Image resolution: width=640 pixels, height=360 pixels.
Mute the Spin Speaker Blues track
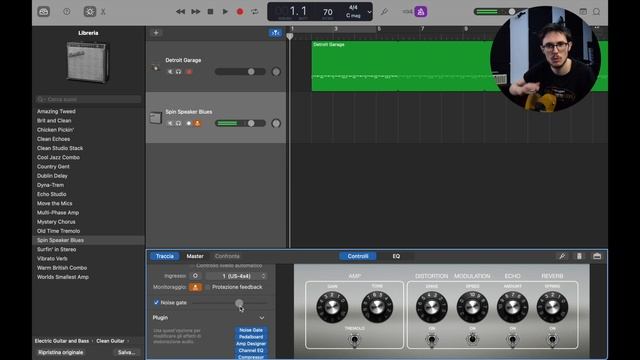[170, 123]
